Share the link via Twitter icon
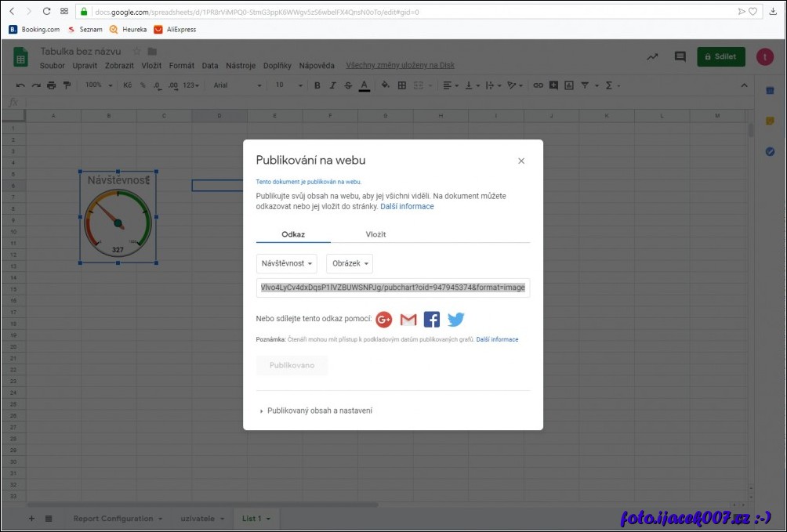This screenshot has width=787, height=532. click(456, 319)
